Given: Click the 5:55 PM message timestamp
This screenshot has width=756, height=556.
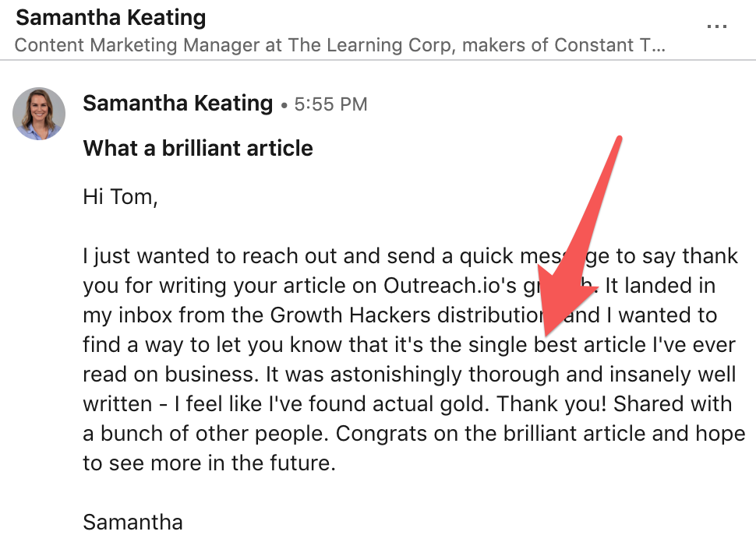Looking at the screenshot, I should [330, 104].
